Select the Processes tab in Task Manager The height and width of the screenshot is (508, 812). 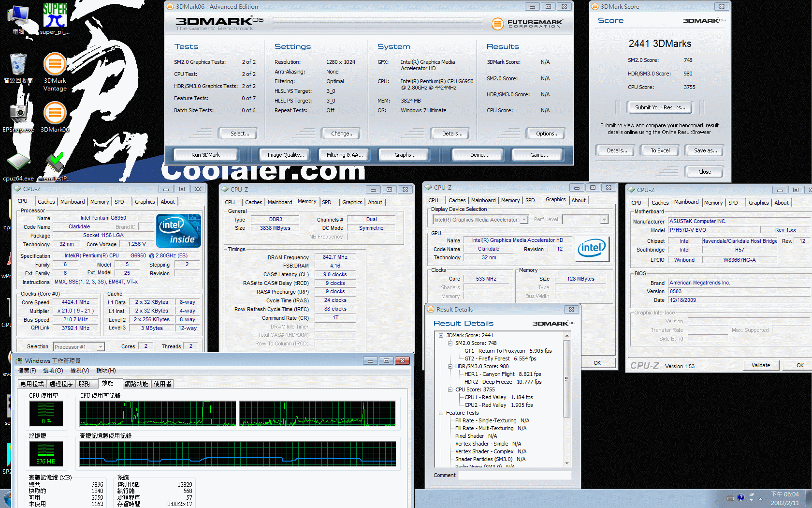[x=61, y=384]
